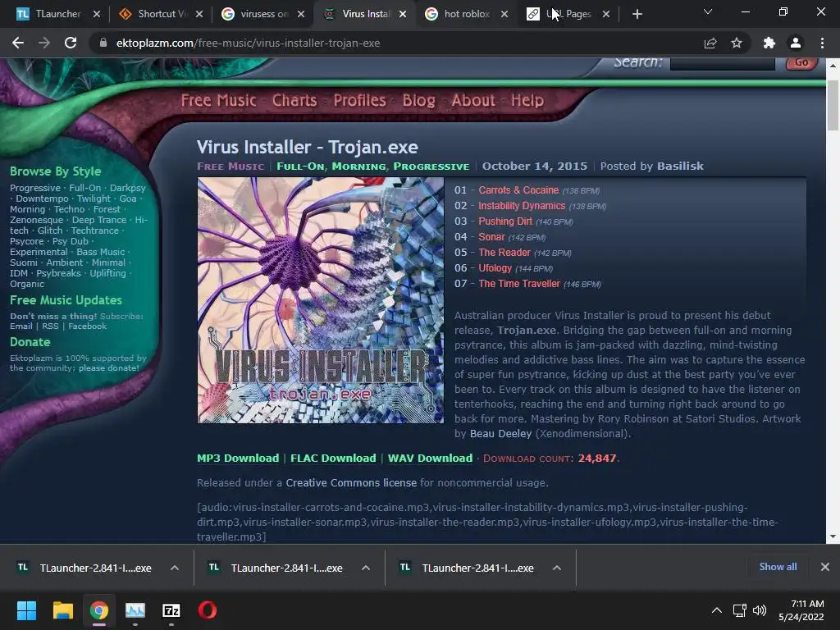The width and height of the screenshot is (840, 630).
Task: Open the Ufology track link
Action: coord(495,268)
